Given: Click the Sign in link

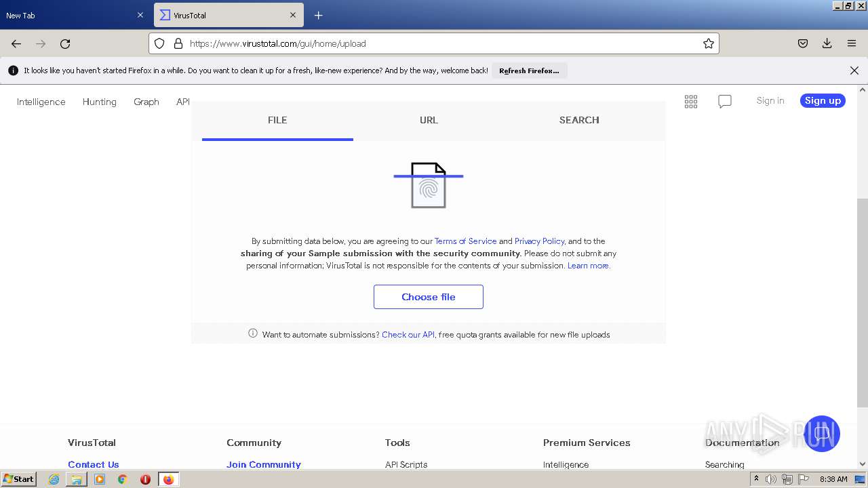Looking at the screenshot, I should [770, 100].
